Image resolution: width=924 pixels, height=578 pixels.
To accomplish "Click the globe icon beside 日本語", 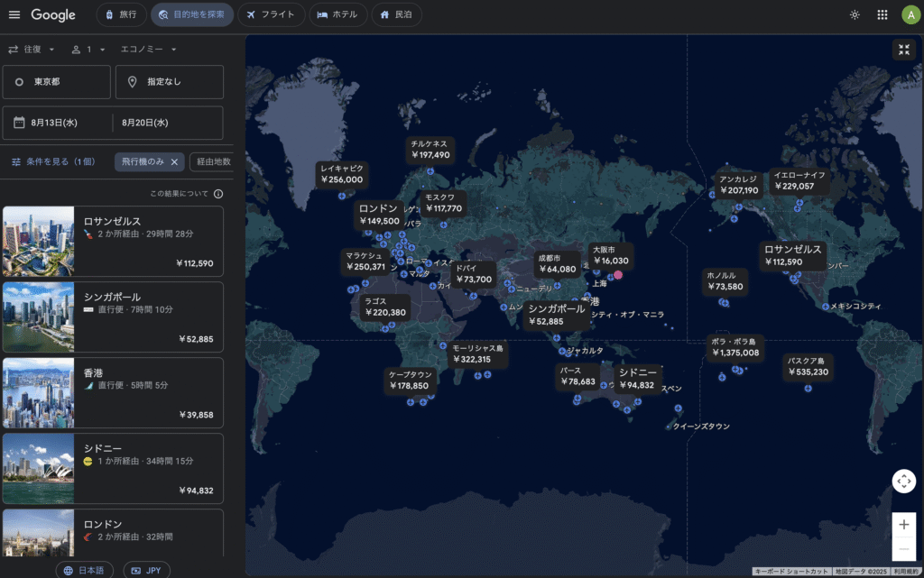I will coord(69,571).
